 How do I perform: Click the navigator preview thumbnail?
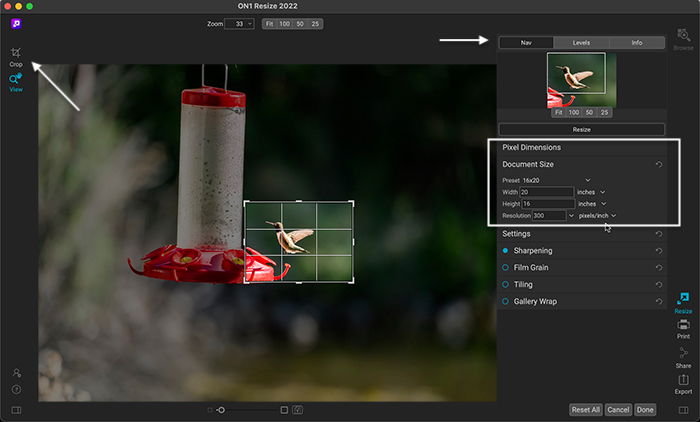coord(581,80)
